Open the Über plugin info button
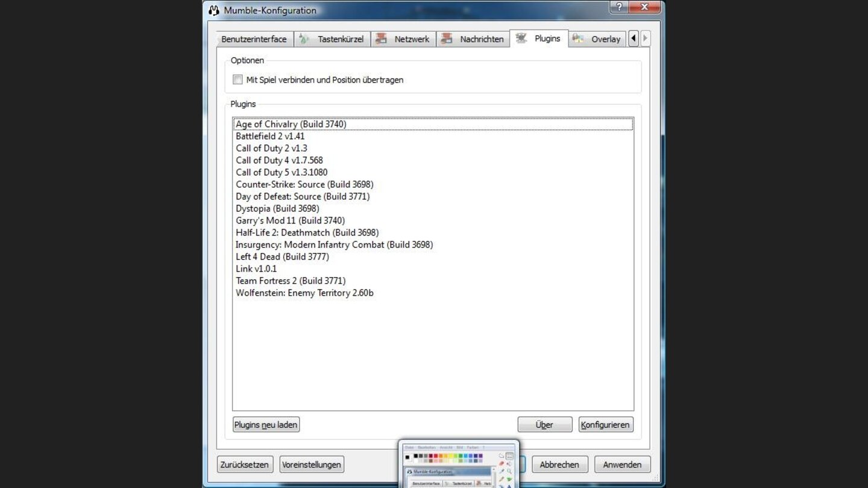This screenshot has width=868, height=488. (544, 425)
